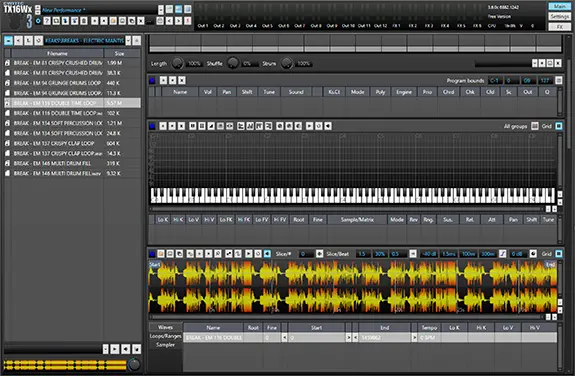575x376 pixels.
Task: Click the on-screen piano keyboard
Action: (x=353, y=196)
